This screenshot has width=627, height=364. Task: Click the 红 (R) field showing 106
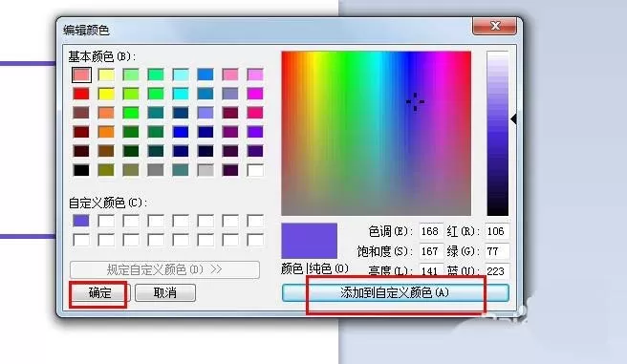[497, 231]
